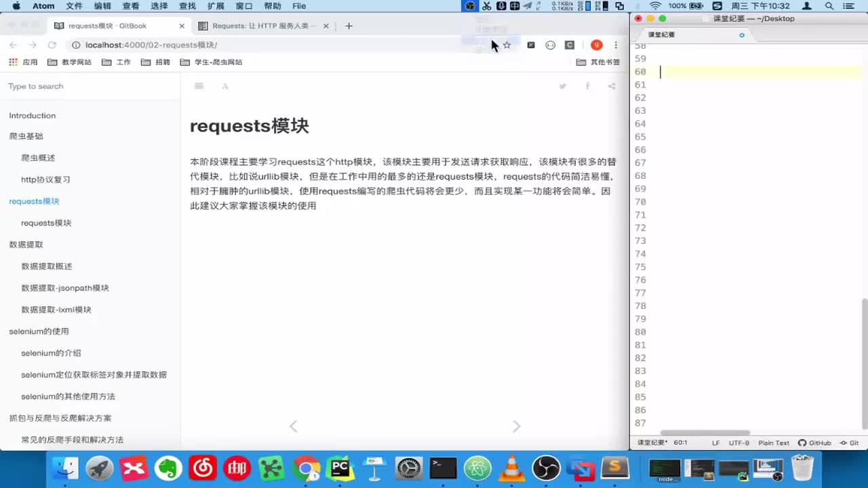Open selenium定位获取标签对象并提取数据 entry

94,375
